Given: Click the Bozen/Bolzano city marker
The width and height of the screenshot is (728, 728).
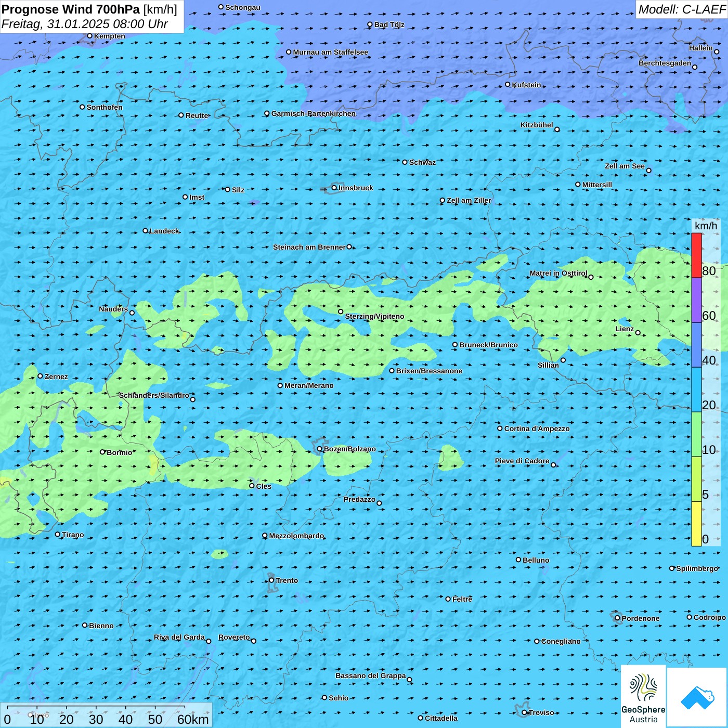Looking at the screenshot, I should [319, 449].
